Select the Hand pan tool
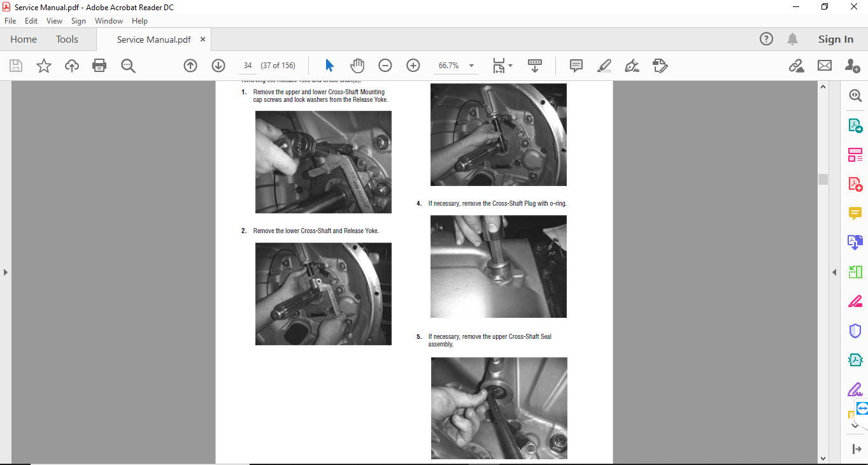868x465 pixels. tap(357, 66)
